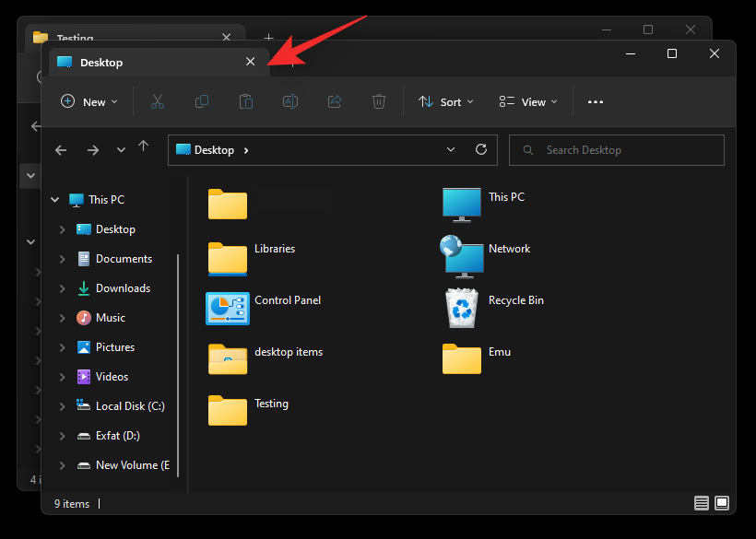756x539 pixels.
Task: Open the View dropdown
Action: pos(526,101)
